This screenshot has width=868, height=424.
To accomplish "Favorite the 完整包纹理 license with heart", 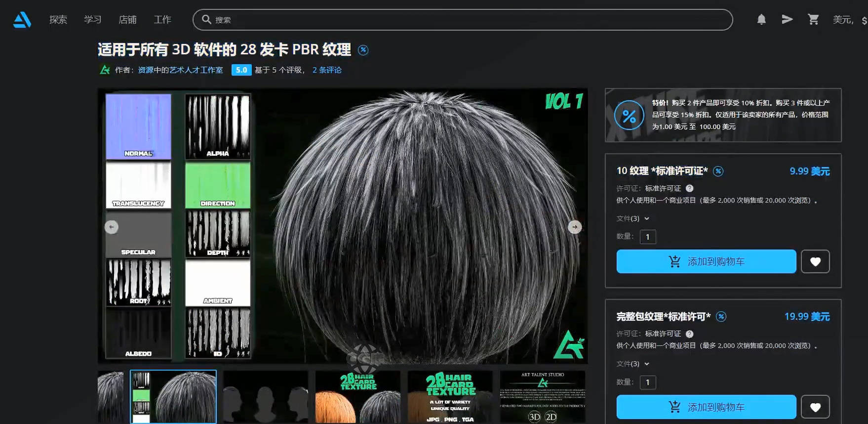I will 815,407.
